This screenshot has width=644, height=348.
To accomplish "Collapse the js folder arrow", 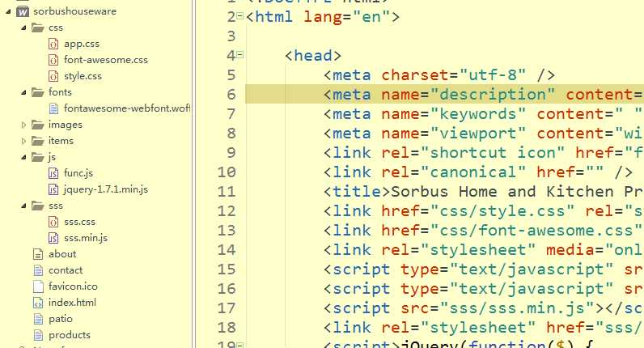I will point(23,157).
